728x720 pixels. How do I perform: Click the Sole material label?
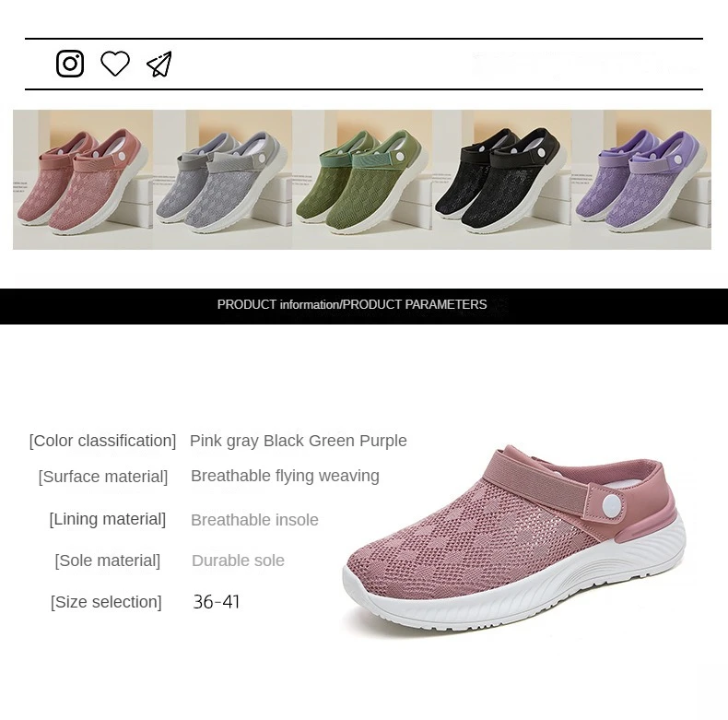(x=107, y=561)
